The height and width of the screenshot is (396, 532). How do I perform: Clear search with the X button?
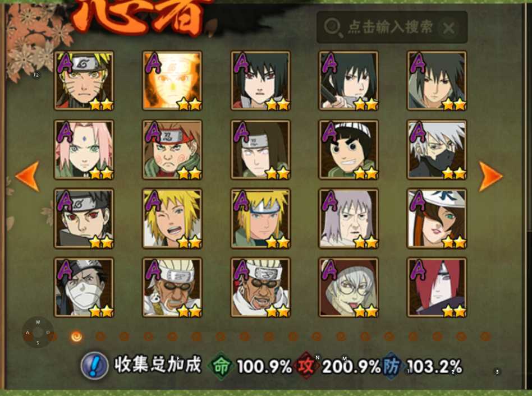coord(448,28)
